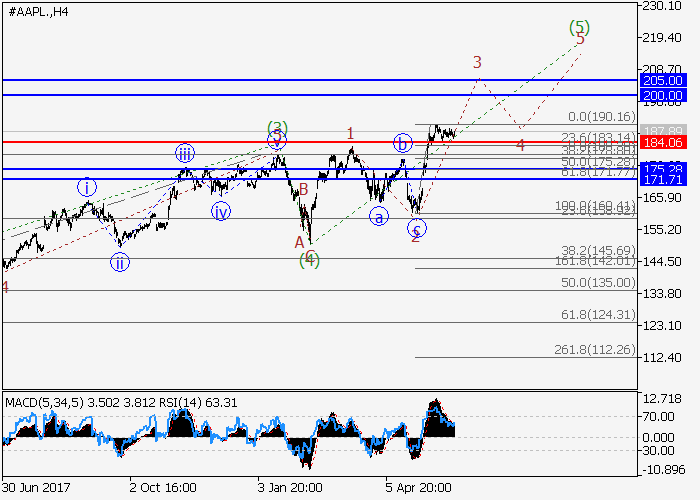The width and height of the screenshot is (700, 500).
Task: Click the green (5) wave target label
Action: 579,27
